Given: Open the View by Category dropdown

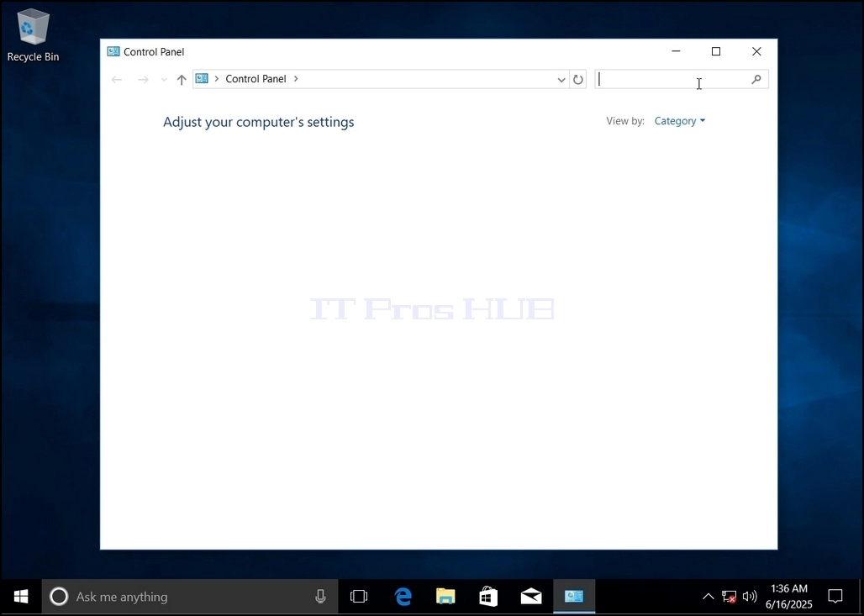Looking at the screenshot, I should click(679, 121).
